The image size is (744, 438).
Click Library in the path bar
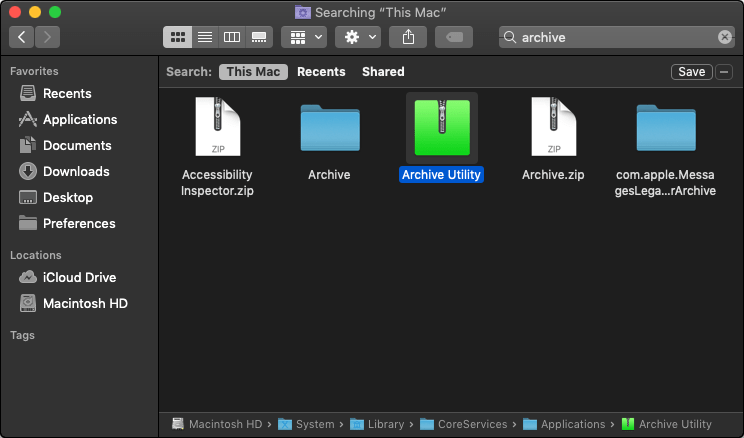(377, 424)
